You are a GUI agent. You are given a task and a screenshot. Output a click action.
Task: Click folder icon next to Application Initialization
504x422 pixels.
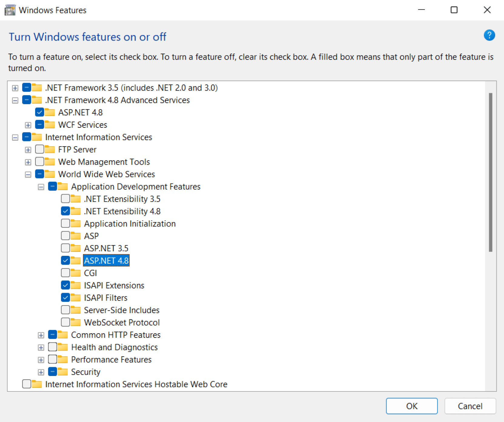[76, 223]
